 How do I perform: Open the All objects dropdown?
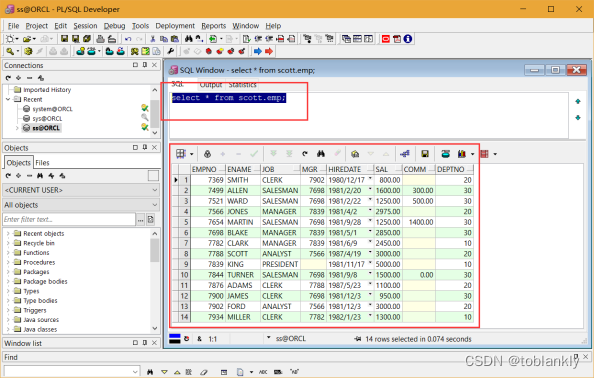[x=155, y=205]
